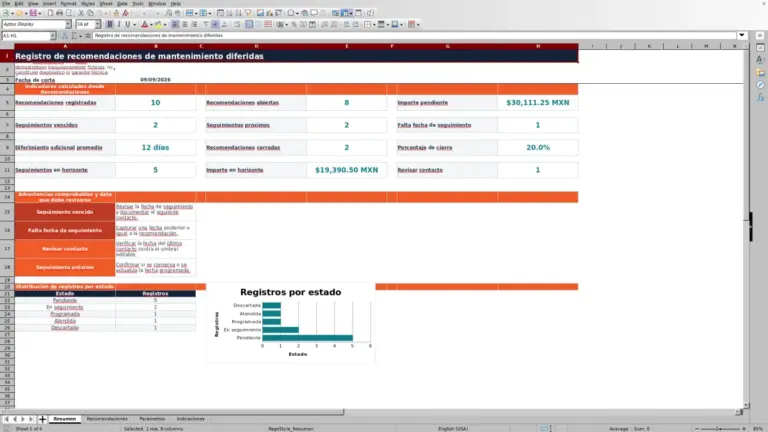Open the Format menu
The height and width of the screenshot is (432, 768).
68,3
